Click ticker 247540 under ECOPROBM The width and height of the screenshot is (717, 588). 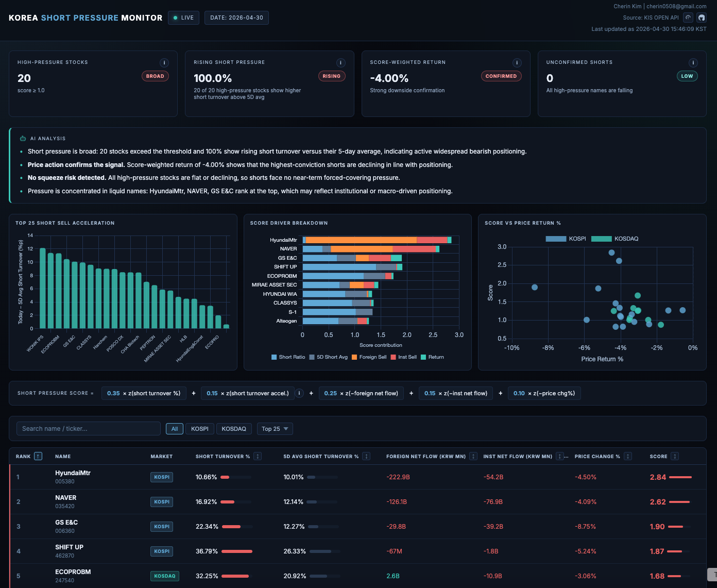[65, 581]
